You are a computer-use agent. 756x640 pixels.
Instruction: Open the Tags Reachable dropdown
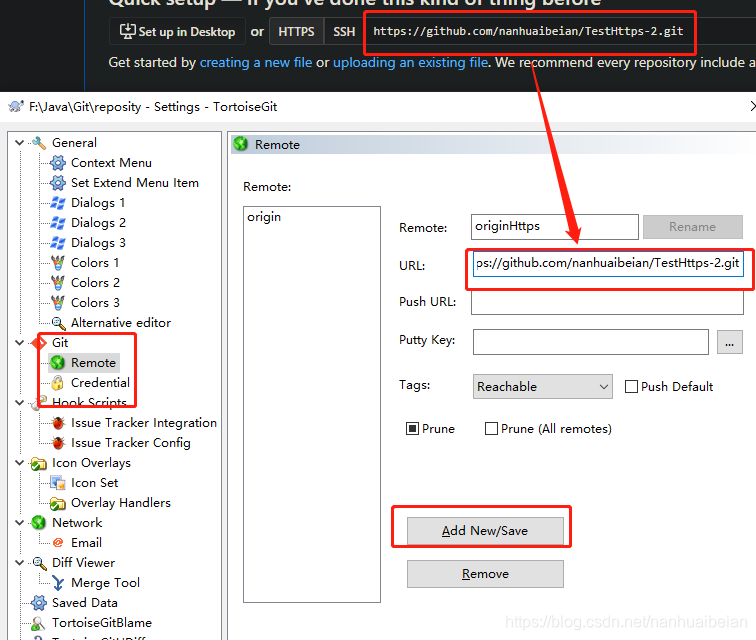[x=542, y=387]
